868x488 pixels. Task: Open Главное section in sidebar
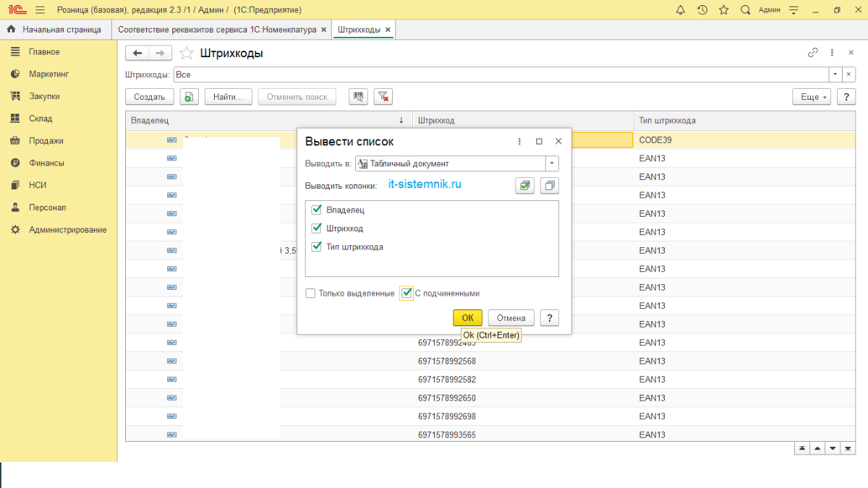(44, 52)
